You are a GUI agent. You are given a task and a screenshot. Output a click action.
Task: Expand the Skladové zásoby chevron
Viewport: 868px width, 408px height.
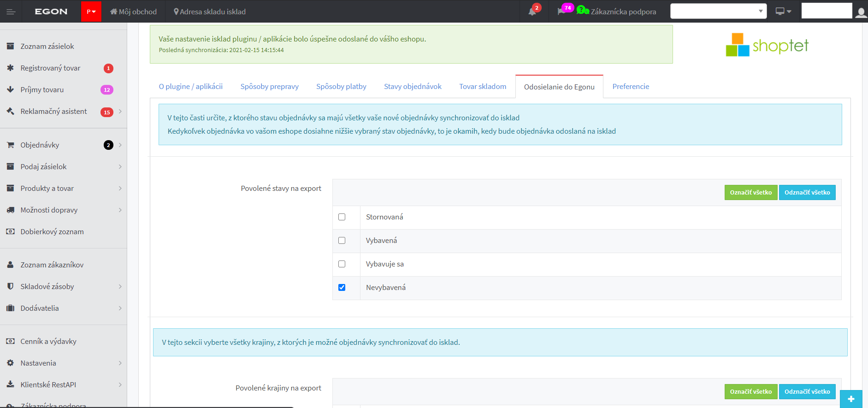tap(120, 286)
